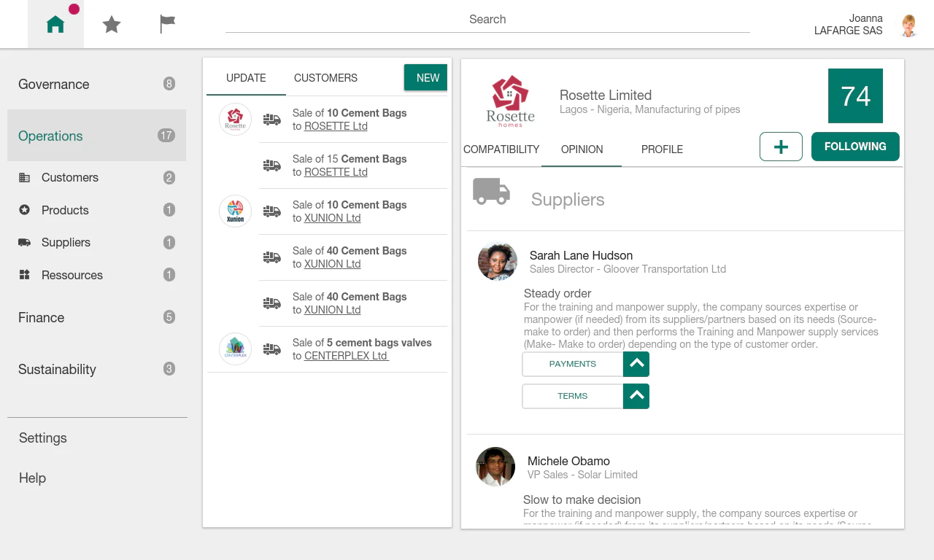Click delivery truck icon for 10 bags ROSETTE sale
Screen dimensions: 934x560
tap(272, 120)
